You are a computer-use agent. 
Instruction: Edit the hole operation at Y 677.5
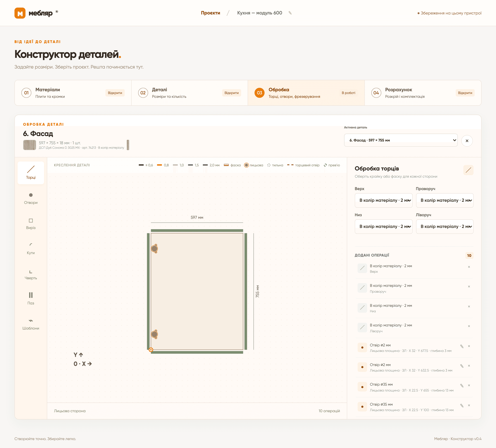point(462,346)
